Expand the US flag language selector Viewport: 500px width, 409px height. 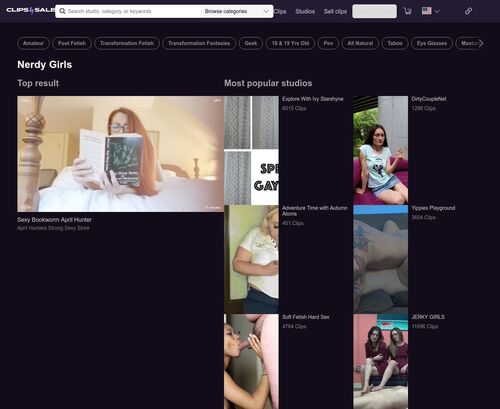[x=431, y=11]
